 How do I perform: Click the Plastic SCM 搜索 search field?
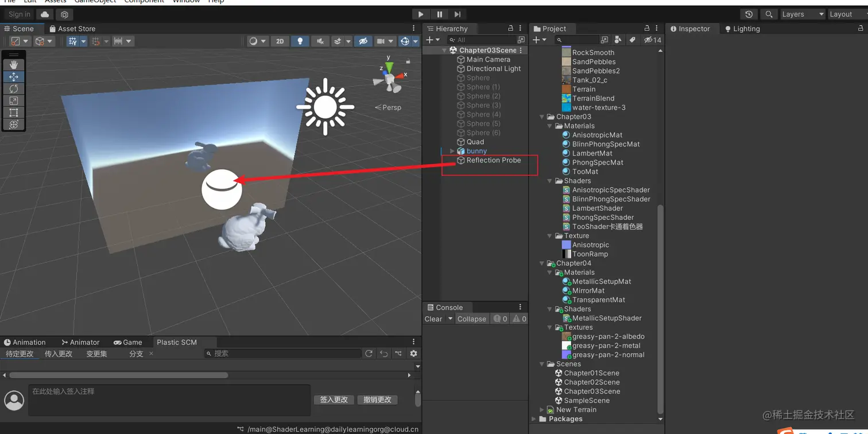click(283, 354)
